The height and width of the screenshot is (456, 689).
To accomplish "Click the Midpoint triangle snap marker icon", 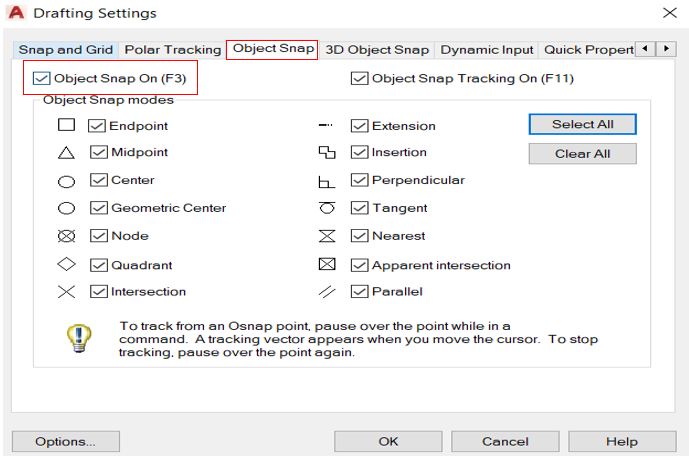I will tap(66, 153).
